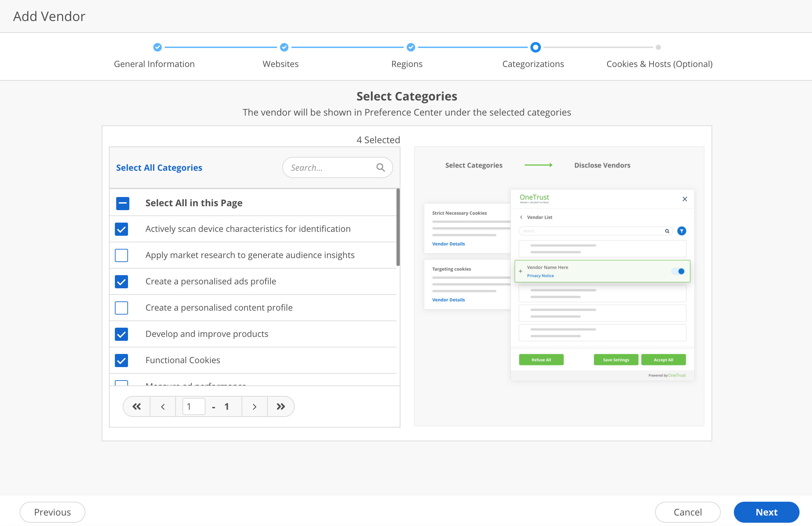812x526 pixels.
Task: Click the search icon in the Vendor List preview
Action: (667, 231)
